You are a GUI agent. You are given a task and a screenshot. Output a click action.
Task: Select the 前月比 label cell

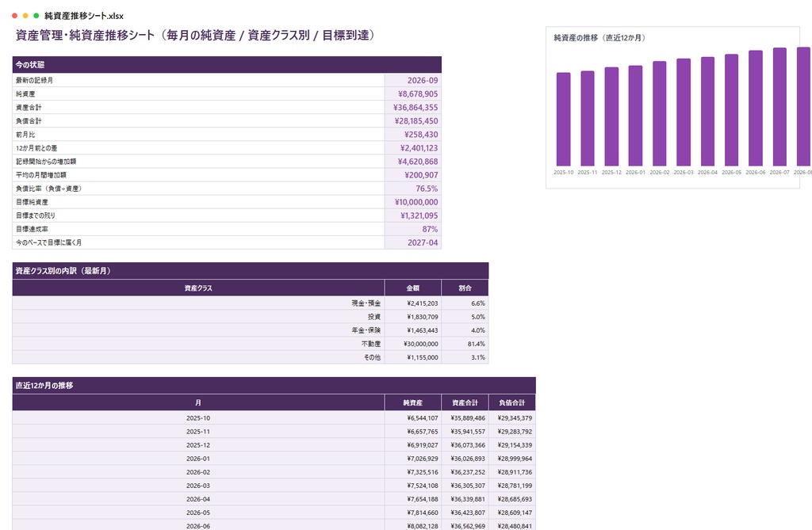point(198,134)
